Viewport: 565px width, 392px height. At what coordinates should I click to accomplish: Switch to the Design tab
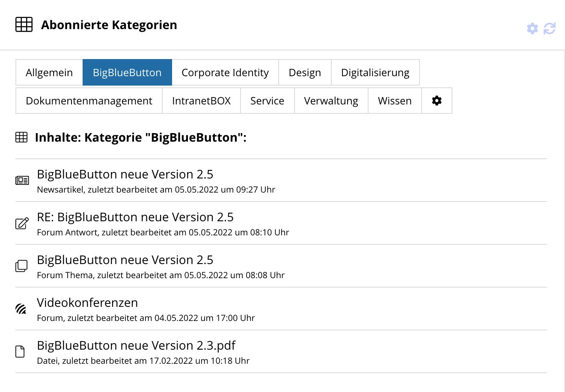[305, 72]
